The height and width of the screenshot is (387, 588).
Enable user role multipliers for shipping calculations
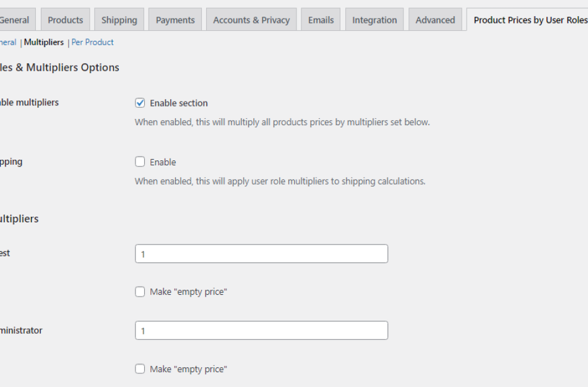(x=140, y=162)
